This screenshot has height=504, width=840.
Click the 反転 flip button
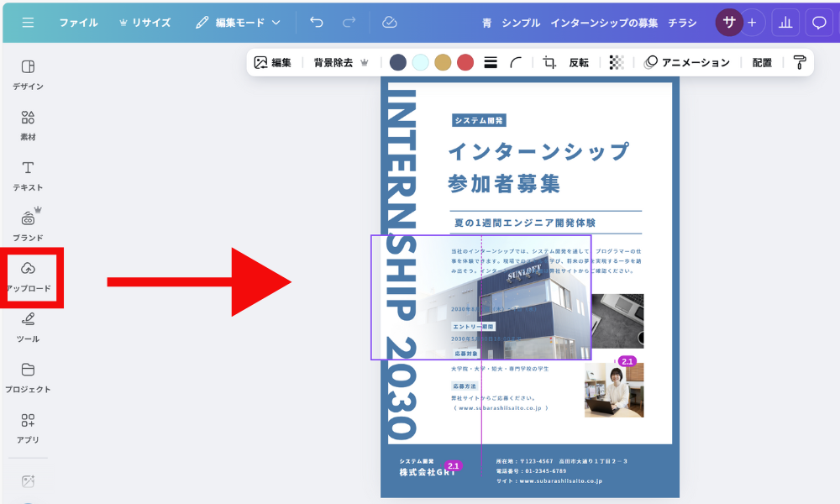click(x=579, y=63)
